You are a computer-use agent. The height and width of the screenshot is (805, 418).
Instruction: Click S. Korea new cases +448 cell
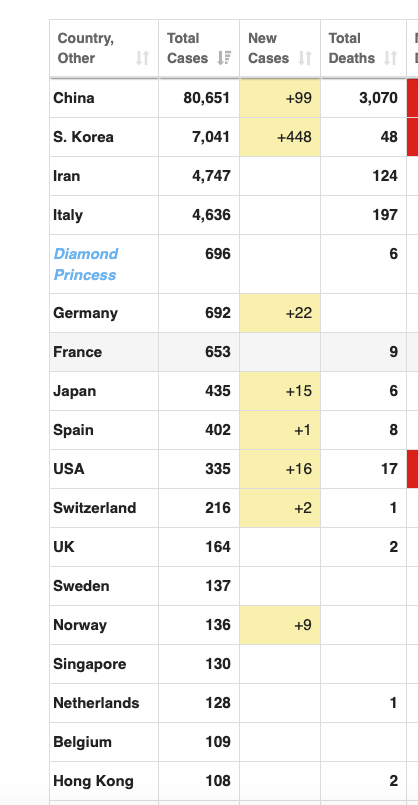(280, 137)
